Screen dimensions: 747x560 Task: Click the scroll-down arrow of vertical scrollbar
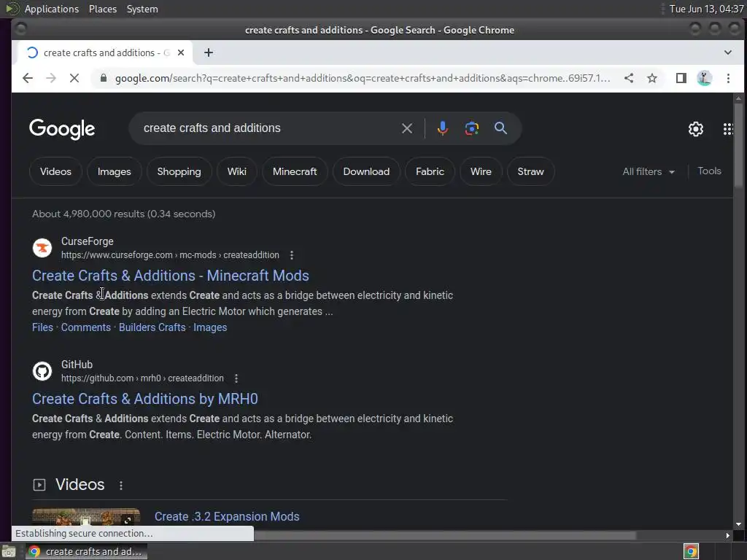pyautogui.click(x=738, y=524)
